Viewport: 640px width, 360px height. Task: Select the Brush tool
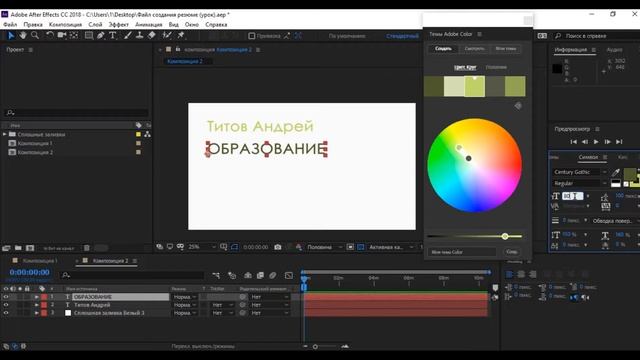point(127,36)
